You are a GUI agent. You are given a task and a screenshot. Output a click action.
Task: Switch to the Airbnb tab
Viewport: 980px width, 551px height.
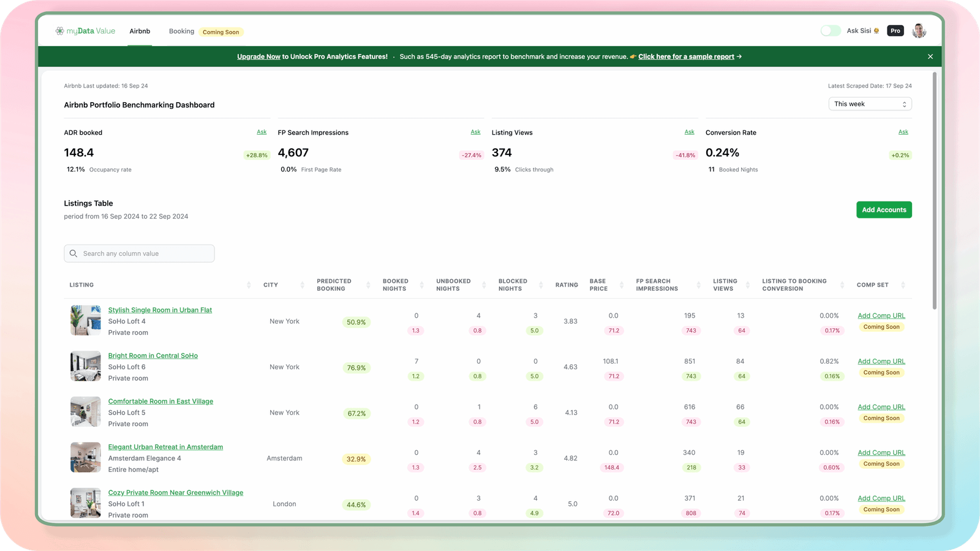tap(140, 31)
